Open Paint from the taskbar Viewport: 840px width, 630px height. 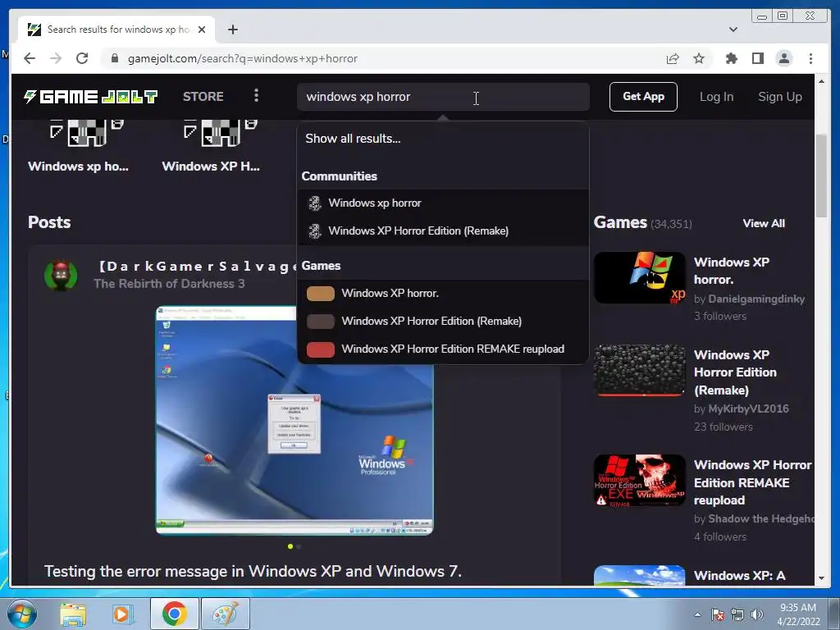226,614
